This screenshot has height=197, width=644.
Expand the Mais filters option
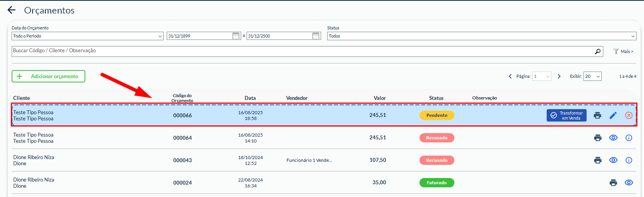pyautogui.click(x=623, y=51)
